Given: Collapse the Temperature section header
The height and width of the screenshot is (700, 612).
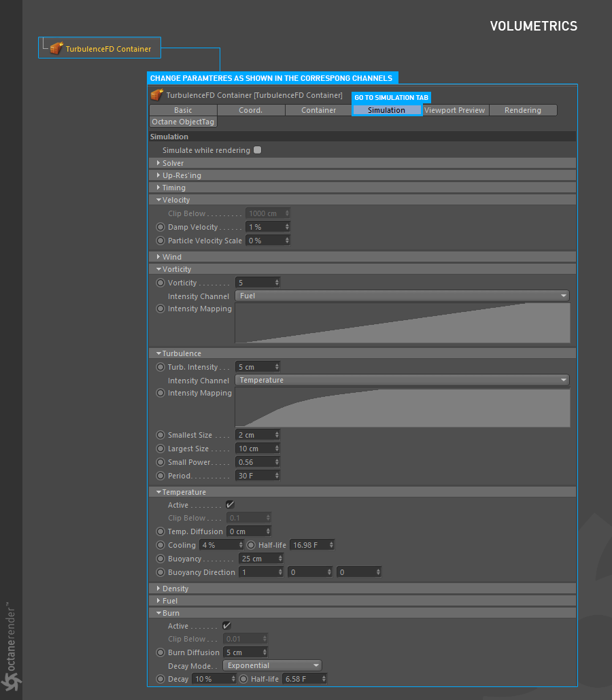Looking at the screenshot, I should (x=362, y=492).
